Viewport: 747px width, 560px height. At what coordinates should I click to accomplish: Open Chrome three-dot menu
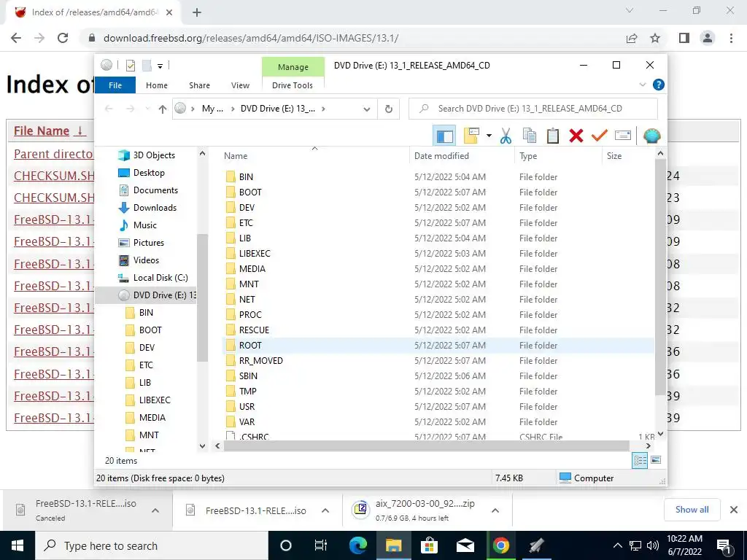tap(731, 38)
